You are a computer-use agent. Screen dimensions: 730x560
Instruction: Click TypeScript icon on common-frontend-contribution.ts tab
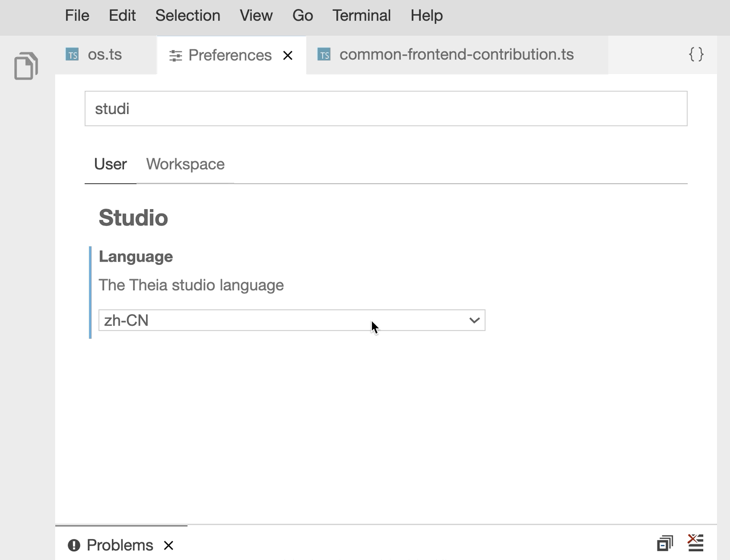pyautogui.click(x=324, y=55)
